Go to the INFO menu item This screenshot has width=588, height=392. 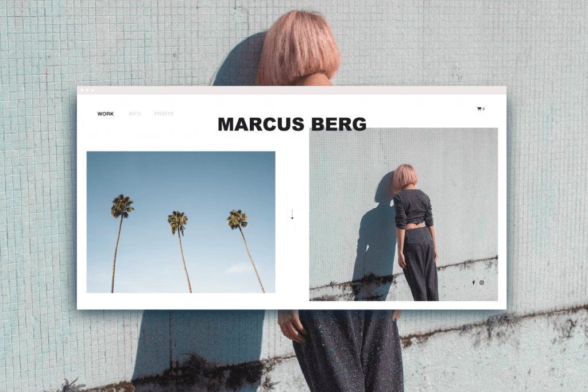coord(134,114)
